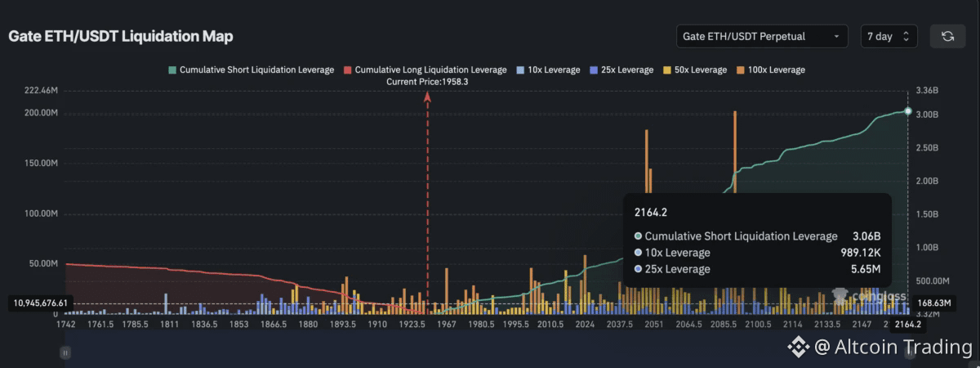
Task: Click the 1967 x-axis label
Action: pos(447,325)
